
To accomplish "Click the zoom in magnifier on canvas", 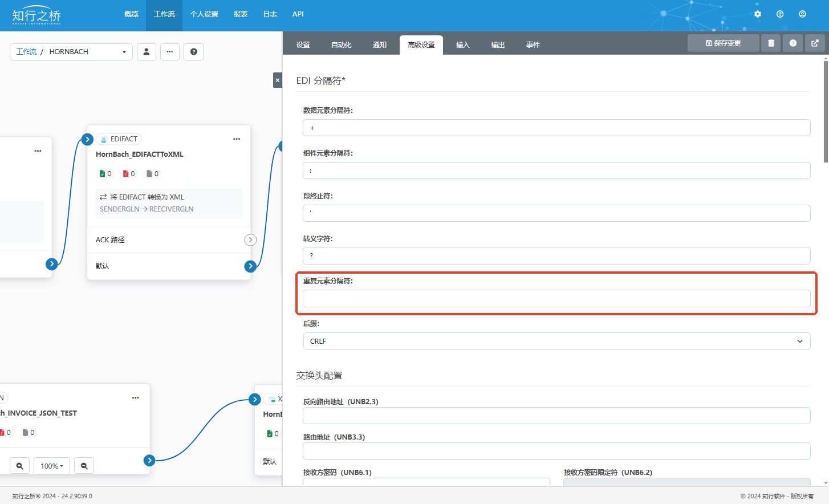I will tap(19, 466).
